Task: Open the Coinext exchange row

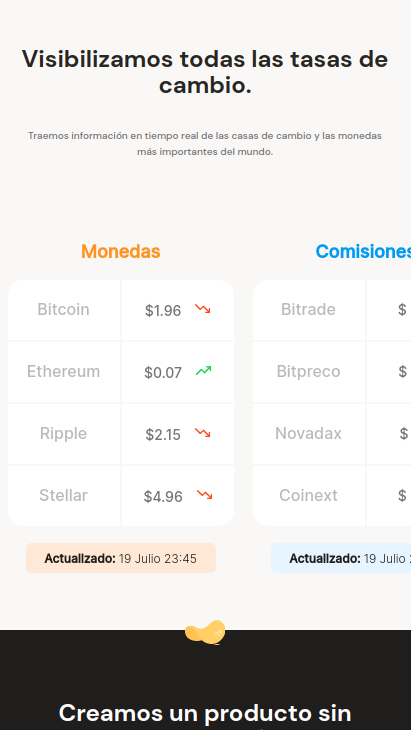Action: [x=332, y=495]
